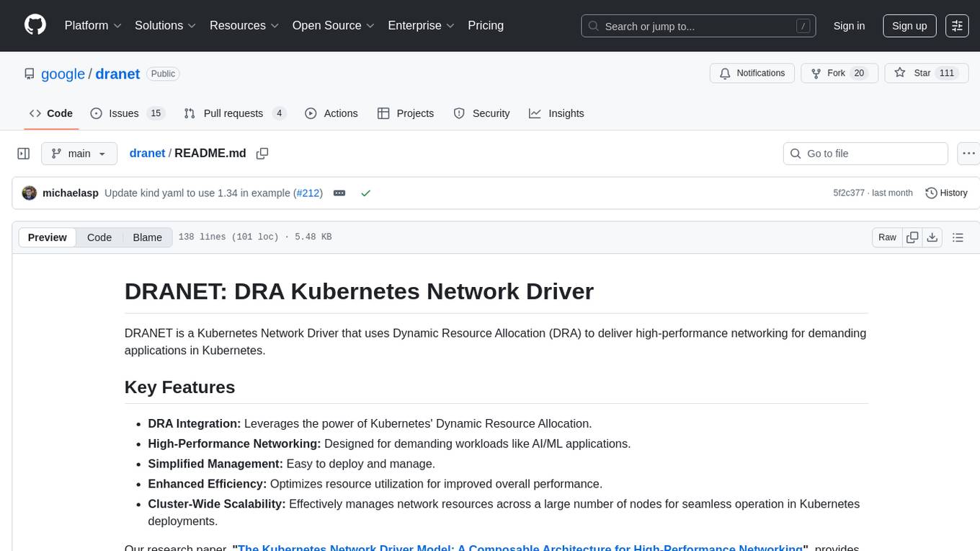This screenshot has height=551, width=980.
Task: Open the Platform menu
Action: coord(93,25)
